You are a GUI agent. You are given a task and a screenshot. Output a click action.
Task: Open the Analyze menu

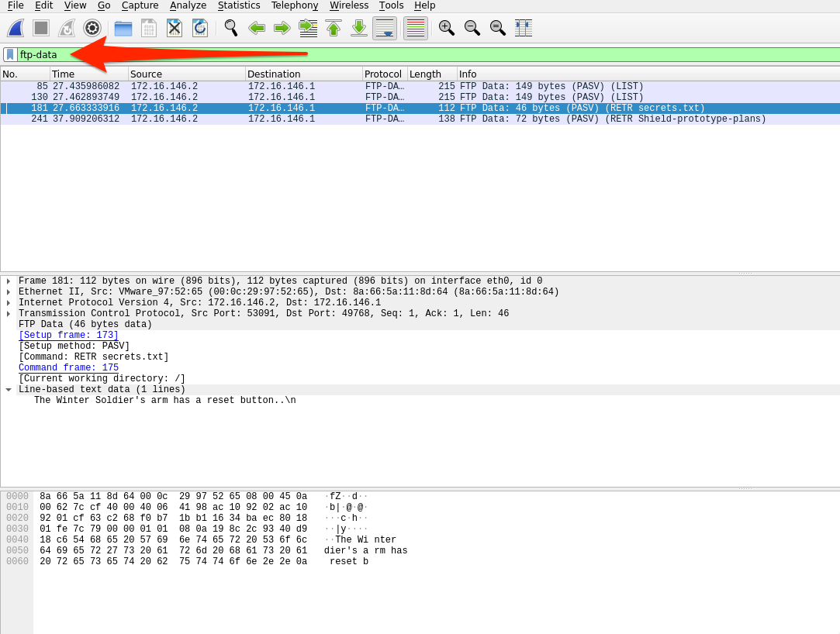pos(188,5)
